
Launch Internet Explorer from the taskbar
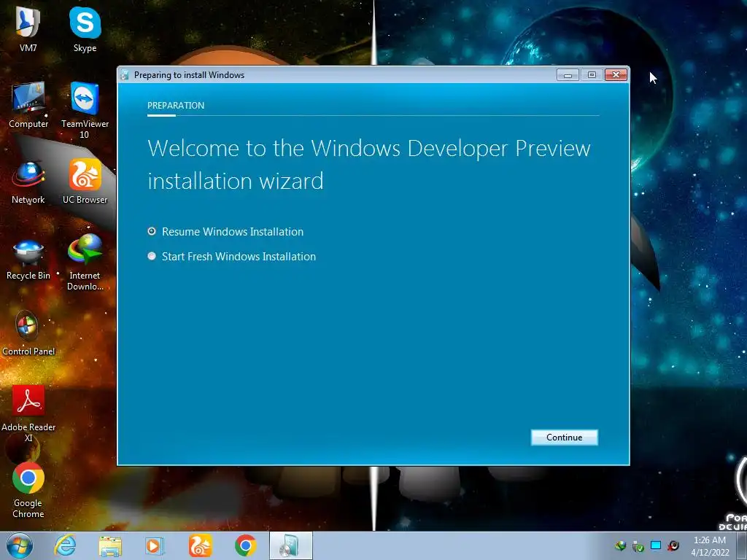pyautogui.click(x=65, y=545)
